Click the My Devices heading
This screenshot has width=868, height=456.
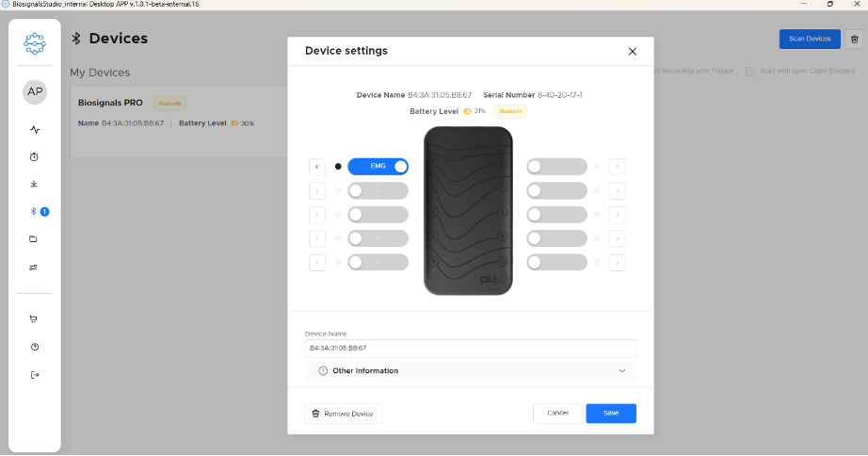click(100, 73)
